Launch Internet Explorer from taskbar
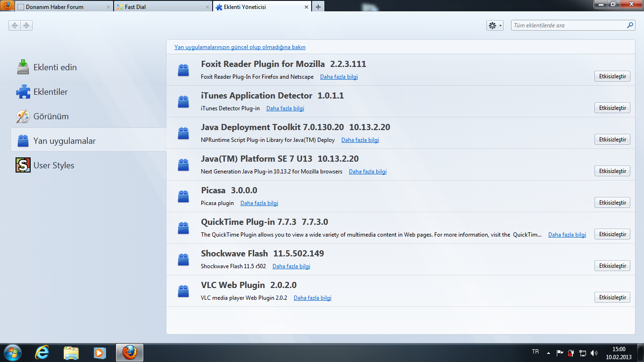Image resolution: width=644 pixels, height=362 pixels. (x=42, y=353)
